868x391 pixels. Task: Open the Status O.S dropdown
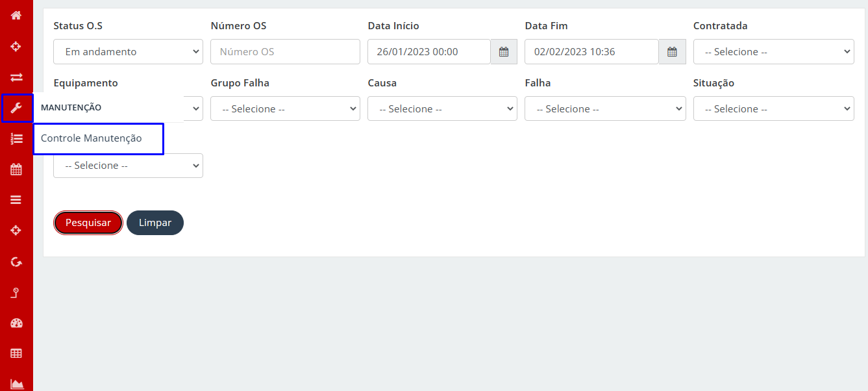(x=128, y=52)
